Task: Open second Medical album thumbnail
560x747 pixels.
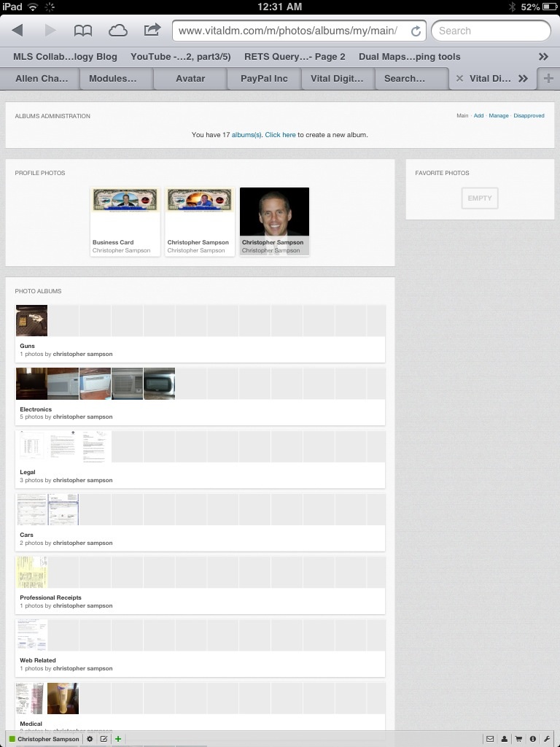Action: [x=63, y=698]
